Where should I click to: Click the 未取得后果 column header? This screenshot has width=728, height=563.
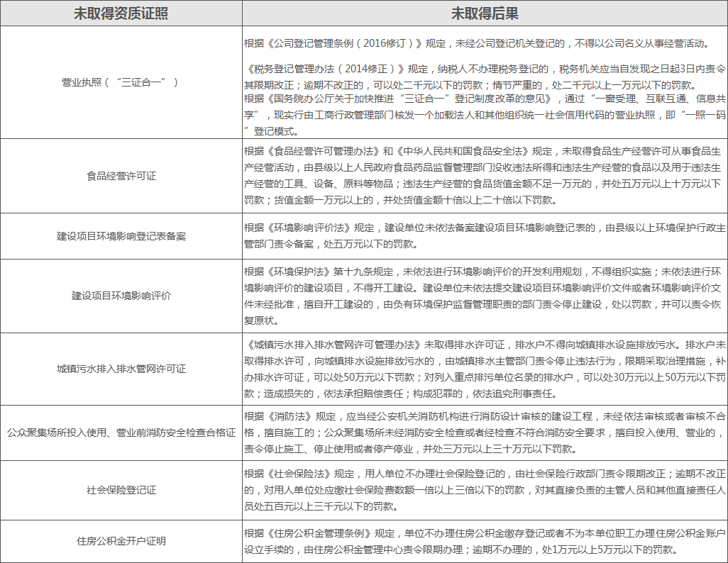pyautogui.click(x=485, y=13)
